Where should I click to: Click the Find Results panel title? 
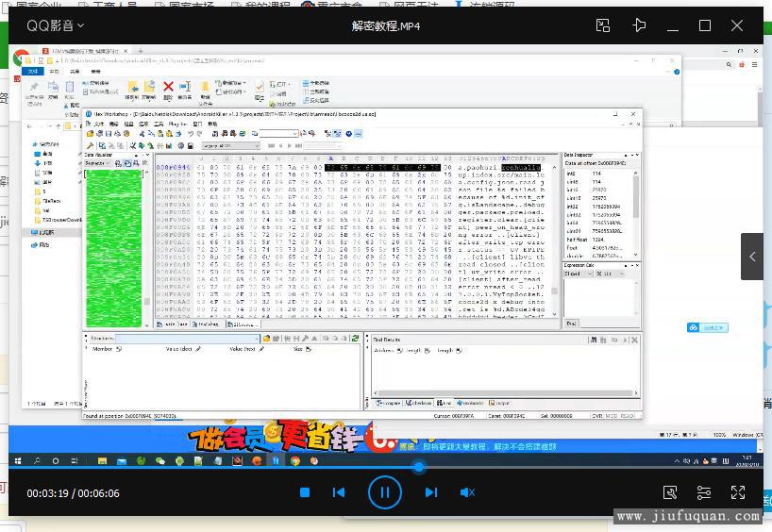[387, 340]
